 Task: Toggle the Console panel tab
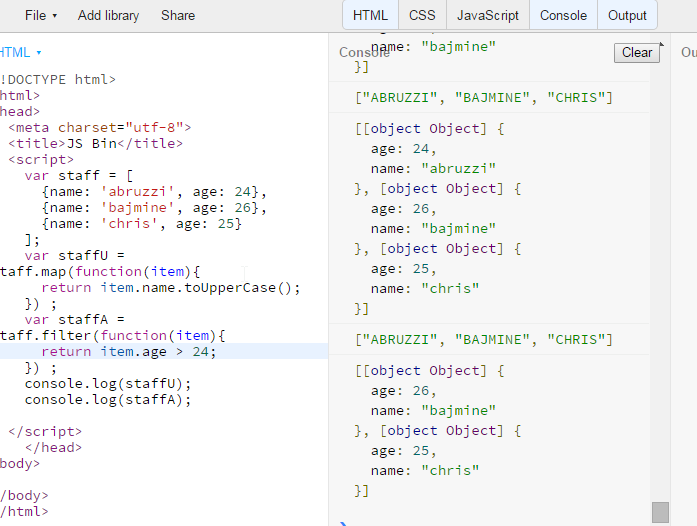tap(563, 16)
